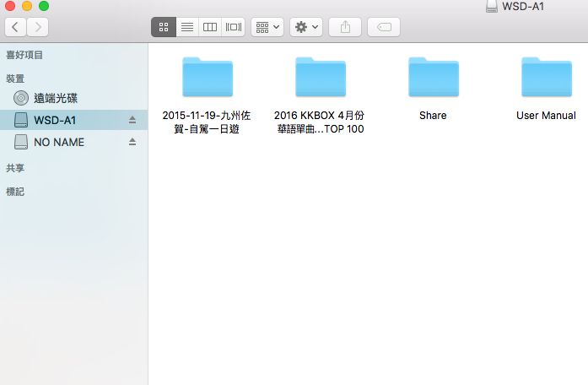Switch to Cover Flow view
This screenshot has height=385, width=588.
pos(233,27)
